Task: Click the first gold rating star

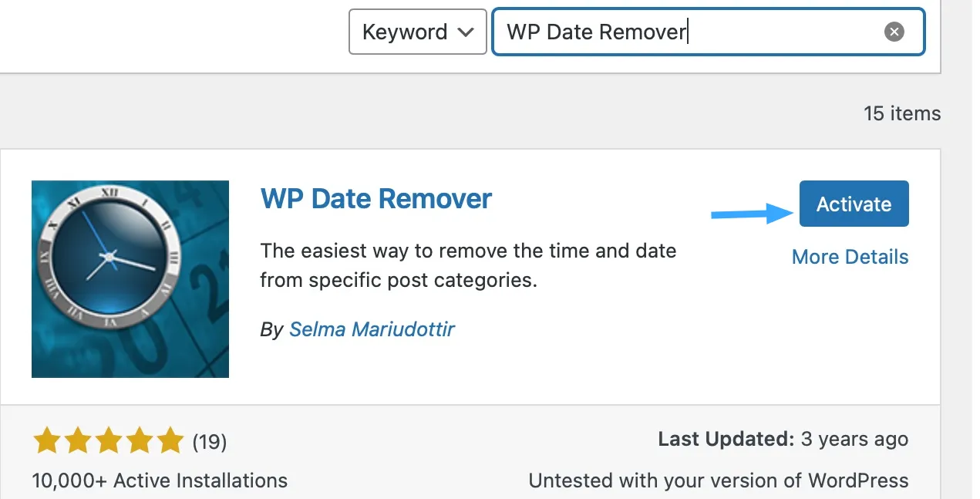Action: coord(46,441)
